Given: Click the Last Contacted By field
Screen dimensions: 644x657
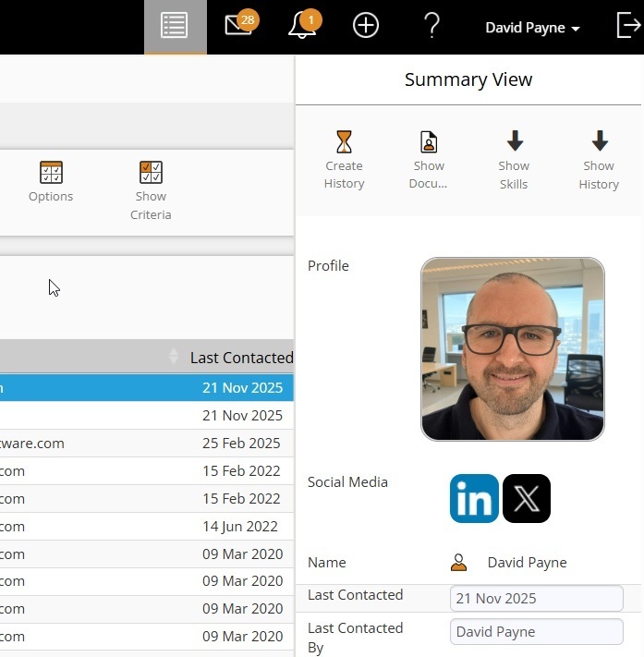Looking at the screenshot, I should (536, 632).
